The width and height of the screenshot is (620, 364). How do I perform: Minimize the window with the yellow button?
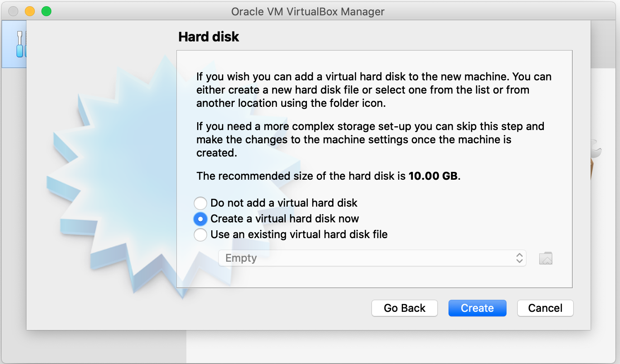(30, 11)
